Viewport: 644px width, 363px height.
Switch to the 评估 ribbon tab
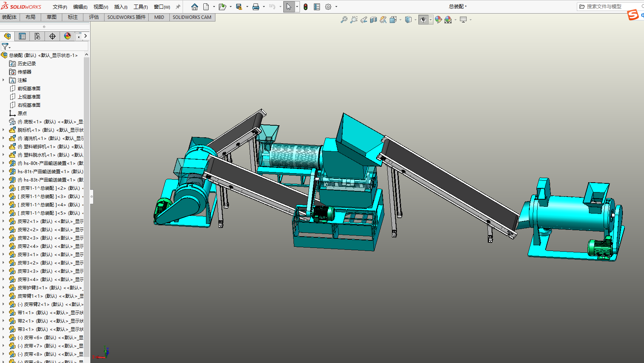(x=94, y=17)
